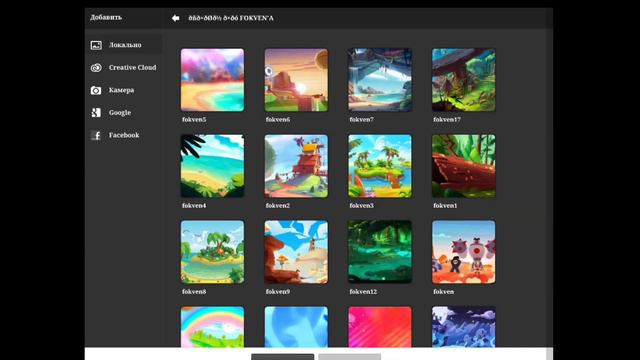The width and height of the screenshot is (640, 360).
Task: Click the Добавить header label
Action: [106, 18]
